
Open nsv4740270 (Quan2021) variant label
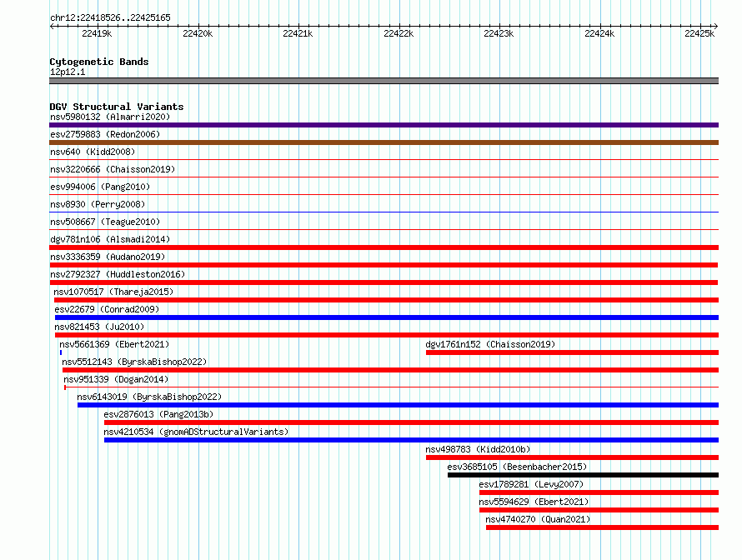pyautogui.click(x=538, y=519)
